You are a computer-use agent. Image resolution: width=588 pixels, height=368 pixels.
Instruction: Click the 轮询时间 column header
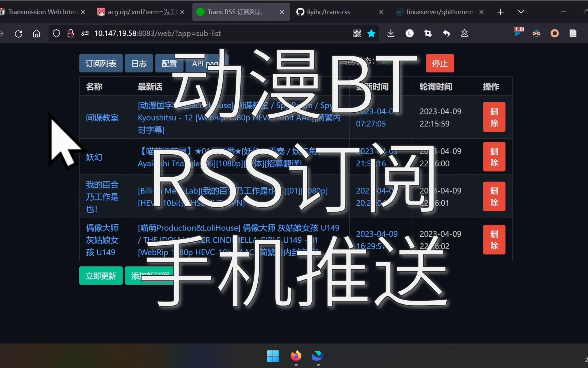coord(436,86)
